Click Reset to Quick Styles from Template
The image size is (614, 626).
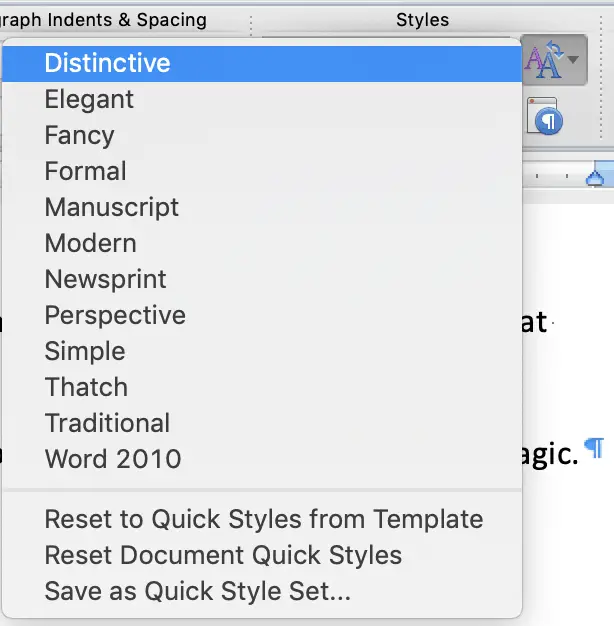tap(262, 519)
